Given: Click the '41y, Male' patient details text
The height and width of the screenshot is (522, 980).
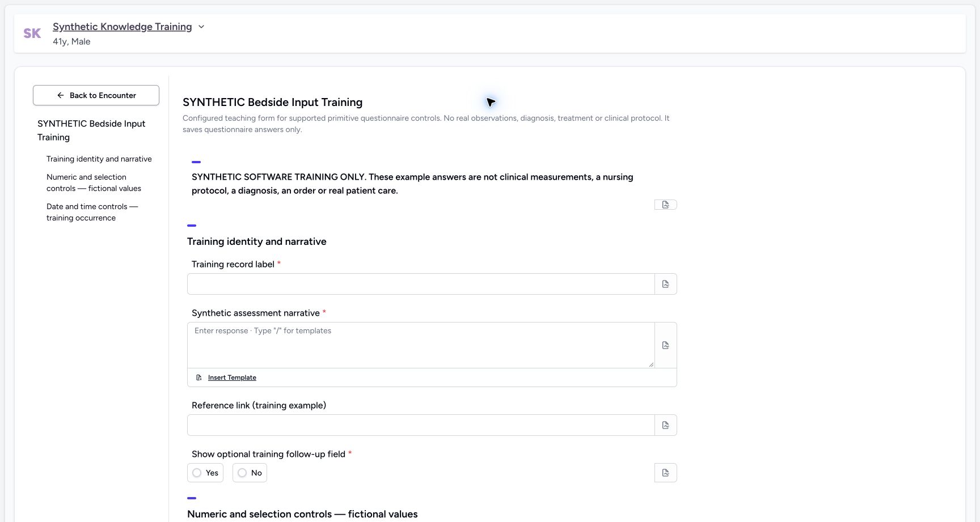Looking at the screenshot, I should (71, 41).
